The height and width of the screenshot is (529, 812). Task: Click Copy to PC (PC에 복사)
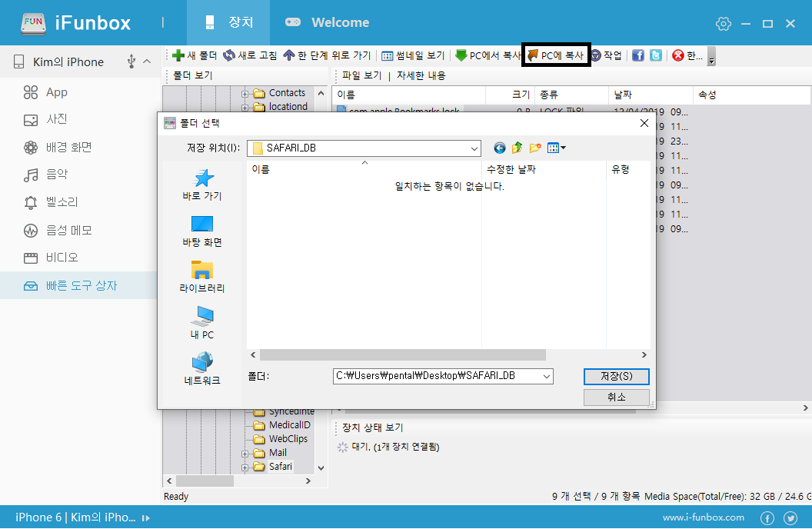[x=556, y=55]
